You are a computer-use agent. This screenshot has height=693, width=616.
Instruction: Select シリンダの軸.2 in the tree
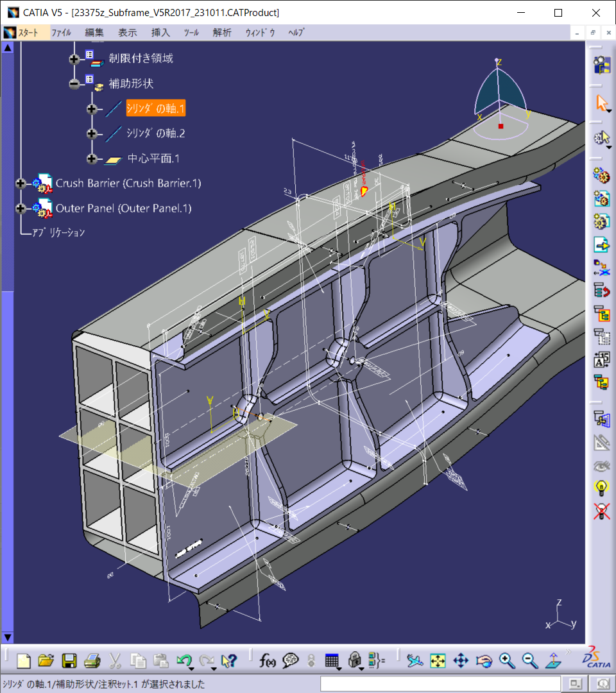(155, 133)
